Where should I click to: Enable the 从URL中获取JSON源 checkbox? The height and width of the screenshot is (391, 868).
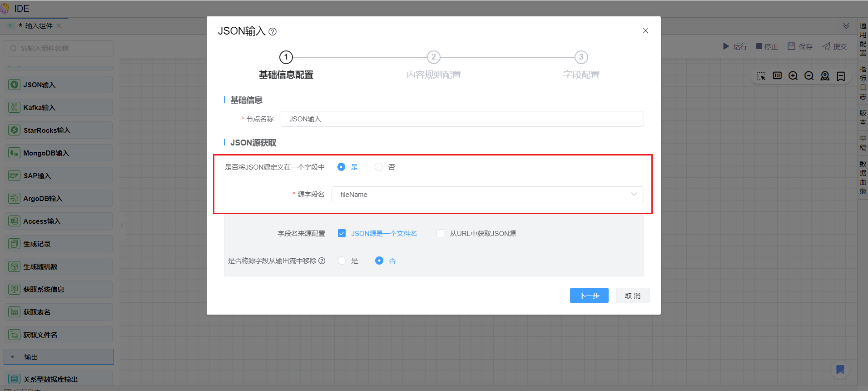[x=440, y=234]
